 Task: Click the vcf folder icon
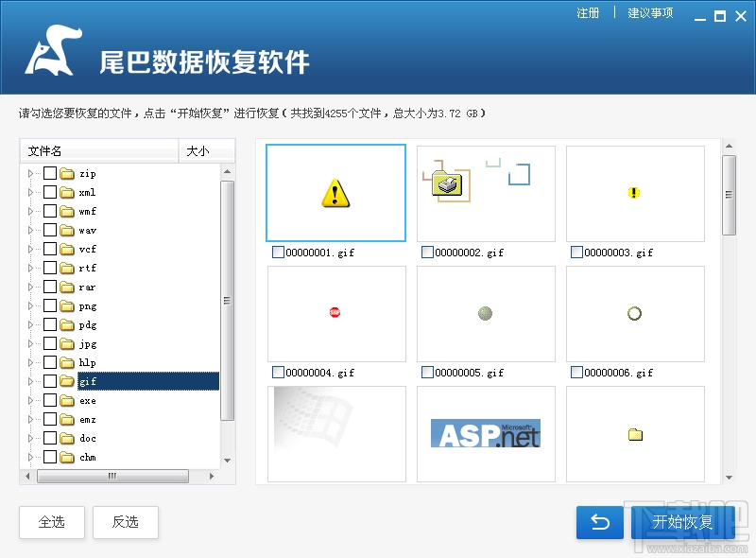67,249
